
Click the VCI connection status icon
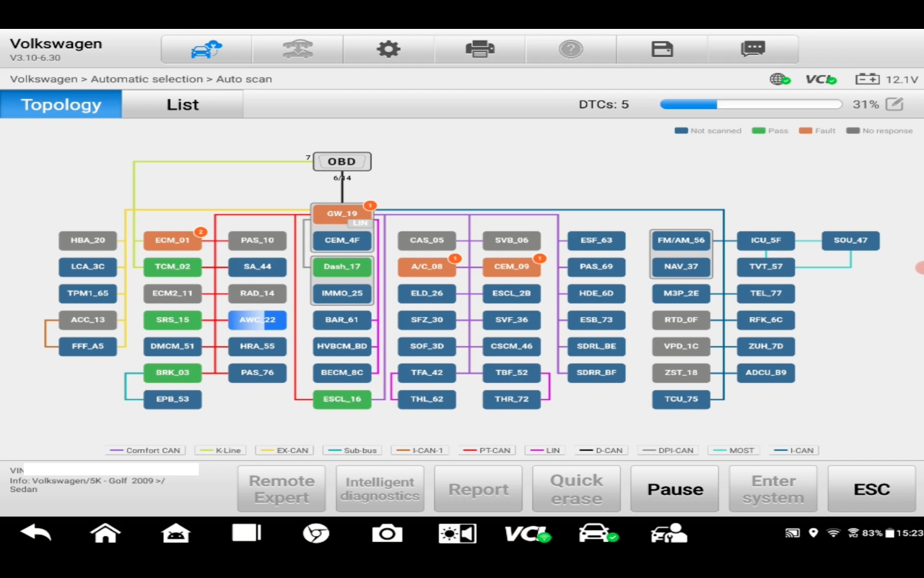[821, 79]
